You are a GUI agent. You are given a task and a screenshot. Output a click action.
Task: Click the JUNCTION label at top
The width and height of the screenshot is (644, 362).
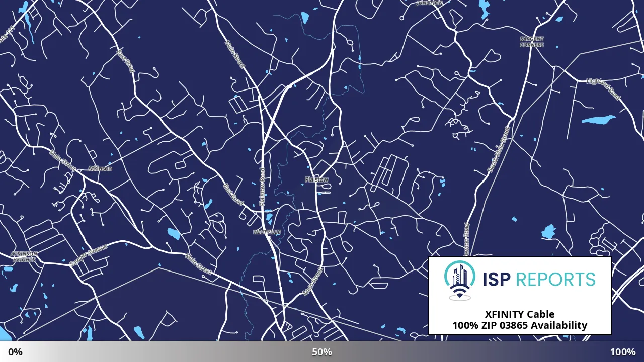point(430,3)
